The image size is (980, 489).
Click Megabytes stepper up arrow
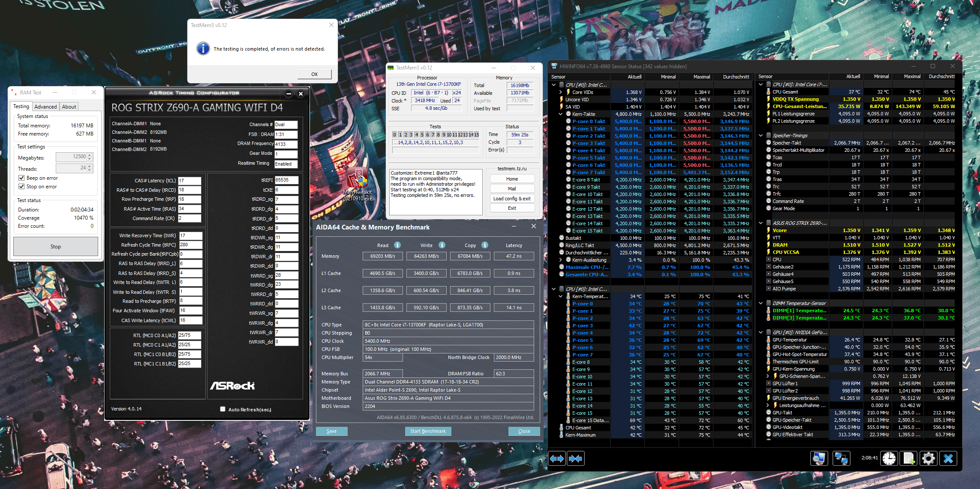(90, 155)
